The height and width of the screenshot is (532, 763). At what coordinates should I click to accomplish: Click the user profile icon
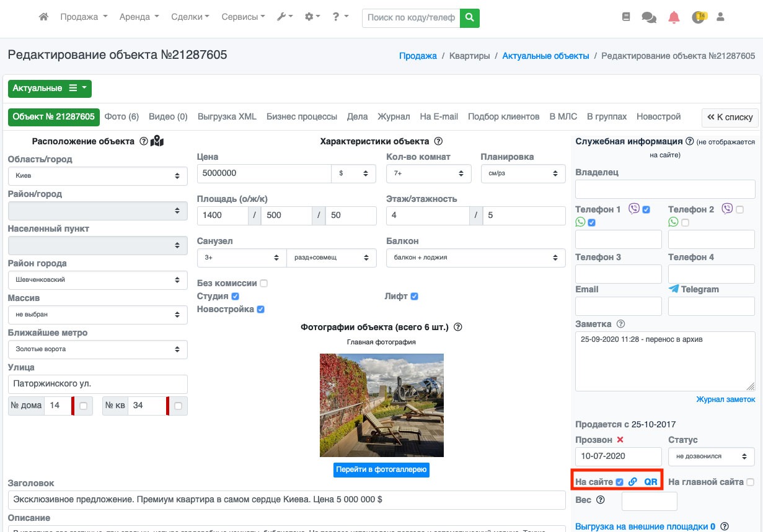pyautogui.click(x=720, y=17)
